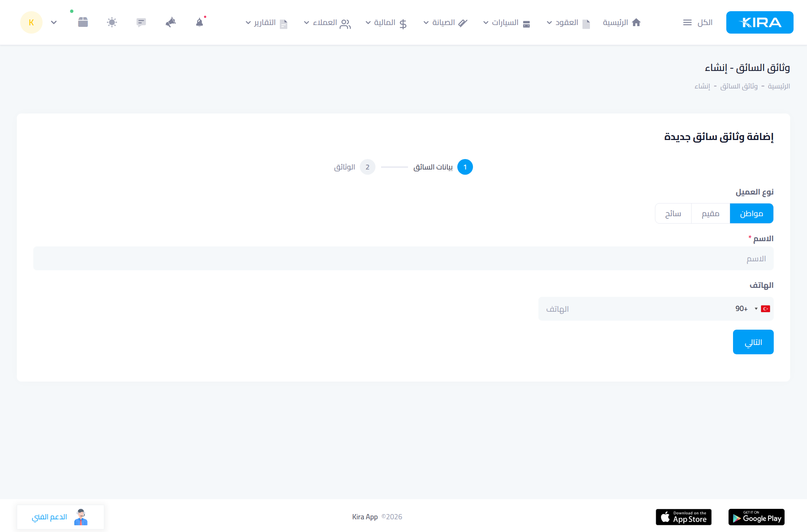Viewport: 807px width, 532px height.
Task: Click the +90 dial code text
Action: (742, 309)
